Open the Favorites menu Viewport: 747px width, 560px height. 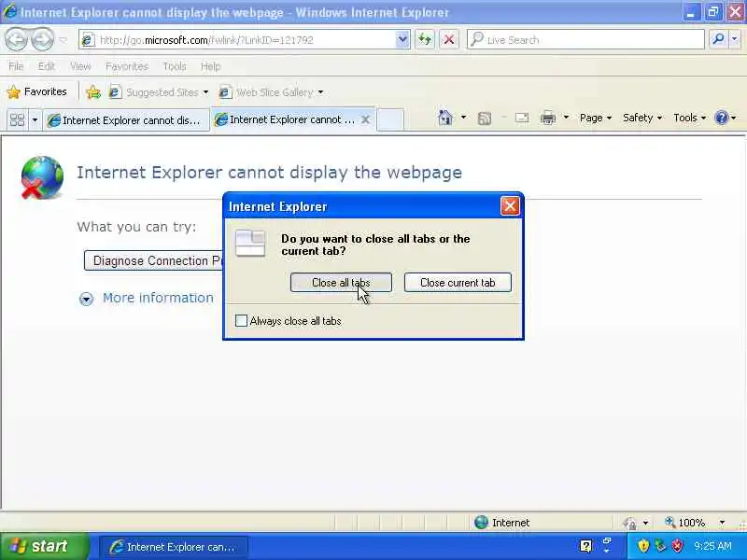127,66
